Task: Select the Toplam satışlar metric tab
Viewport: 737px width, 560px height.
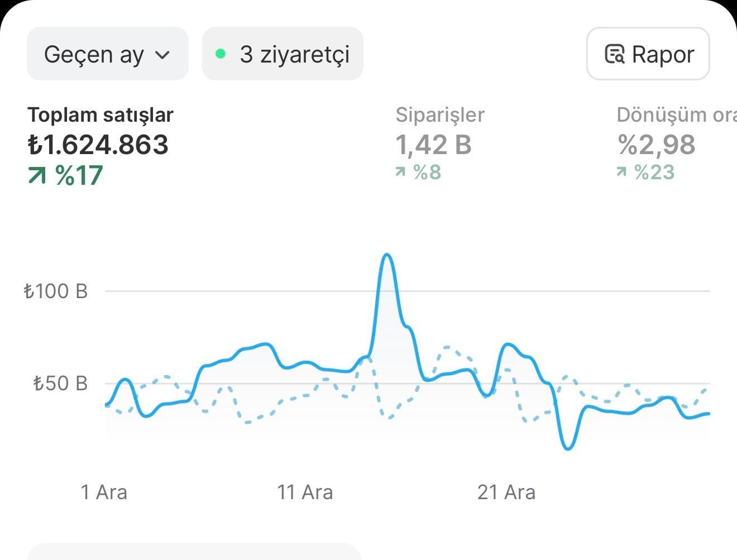Action: pyautogui.click(x=100, y=115)
